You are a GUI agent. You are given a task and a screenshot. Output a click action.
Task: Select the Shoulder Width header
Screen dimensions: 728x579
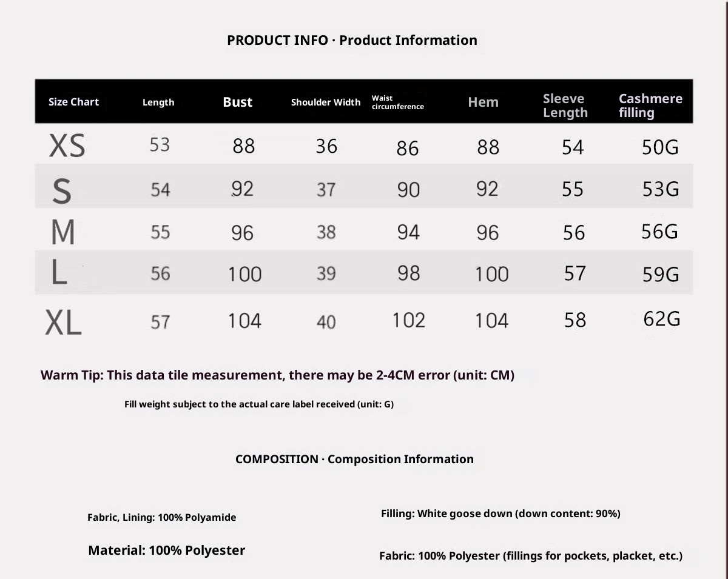tap(326, 102)
